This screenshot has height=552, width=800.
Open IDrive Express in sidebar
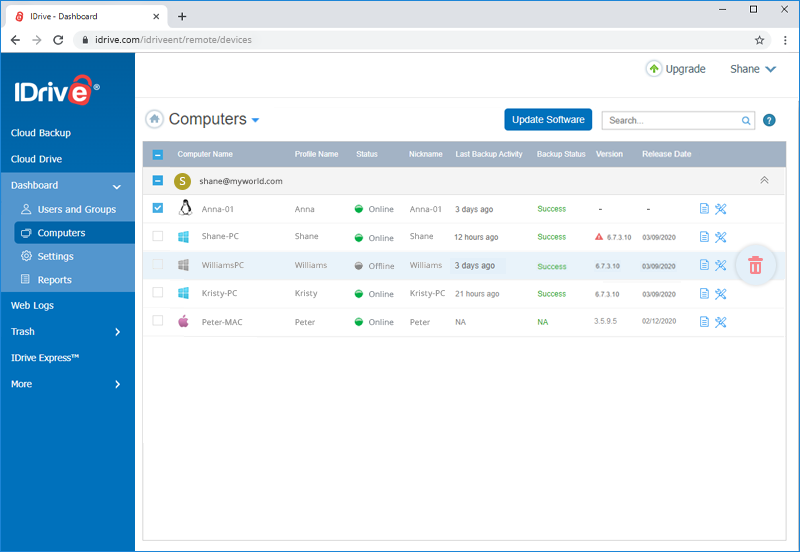point(45,358)
